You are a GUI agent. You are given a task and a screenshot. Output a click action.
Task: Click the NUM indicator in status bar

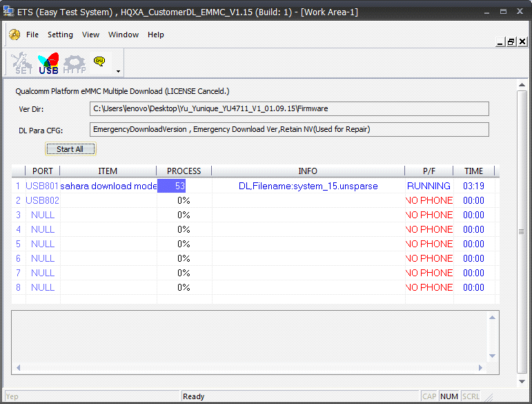coord(449,396)
